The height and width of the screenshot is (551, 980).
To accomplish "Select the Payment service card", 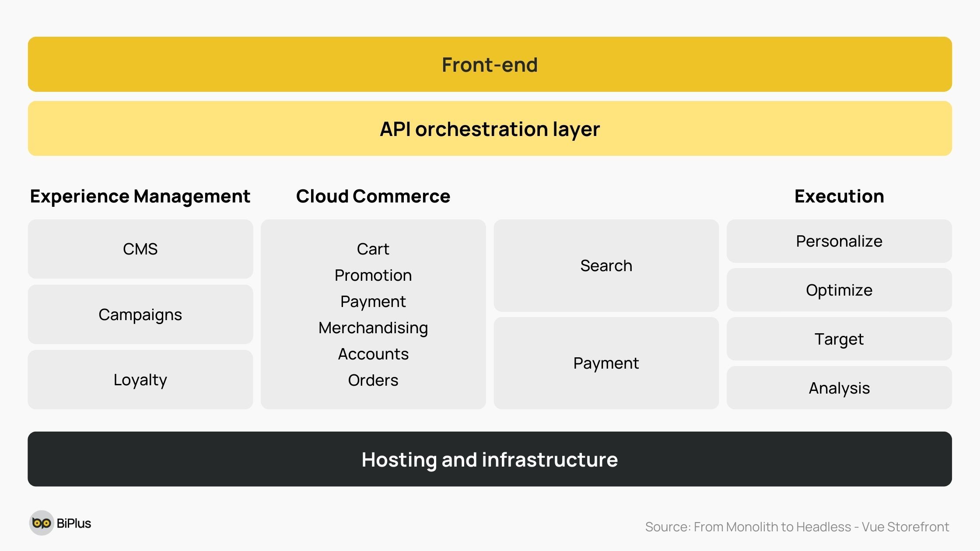I will (x=606, y=363).
